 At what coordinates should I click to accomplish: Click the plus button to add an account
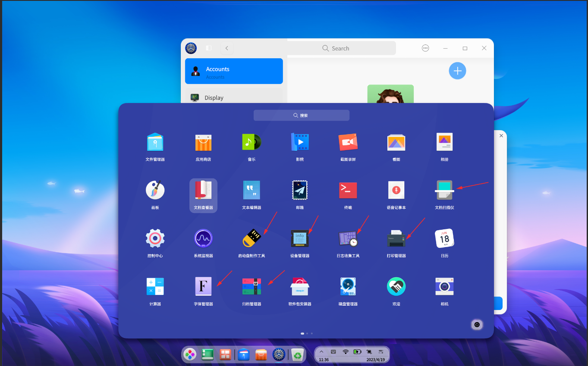tap(457, 71)
